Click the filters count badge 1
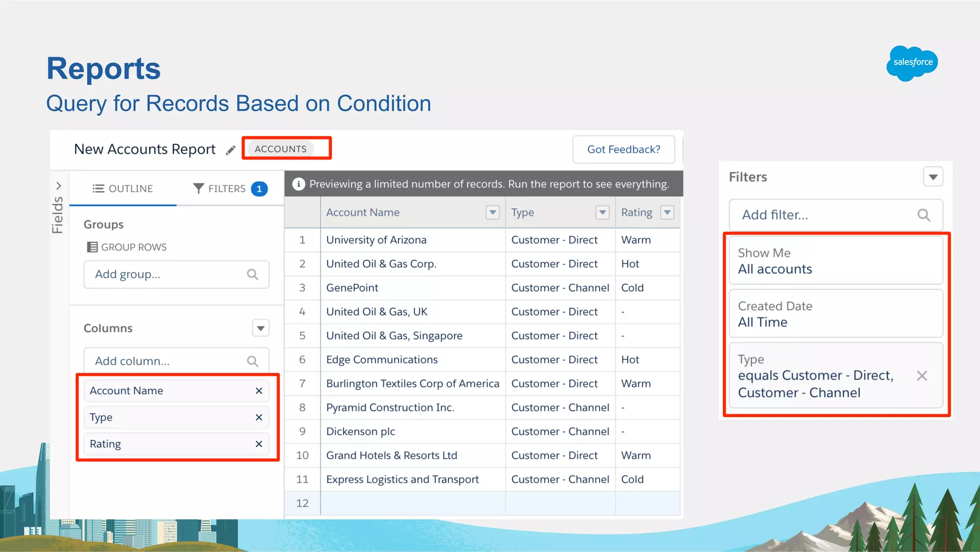This screenshot has height=552, width=980. tap(259, 189)
